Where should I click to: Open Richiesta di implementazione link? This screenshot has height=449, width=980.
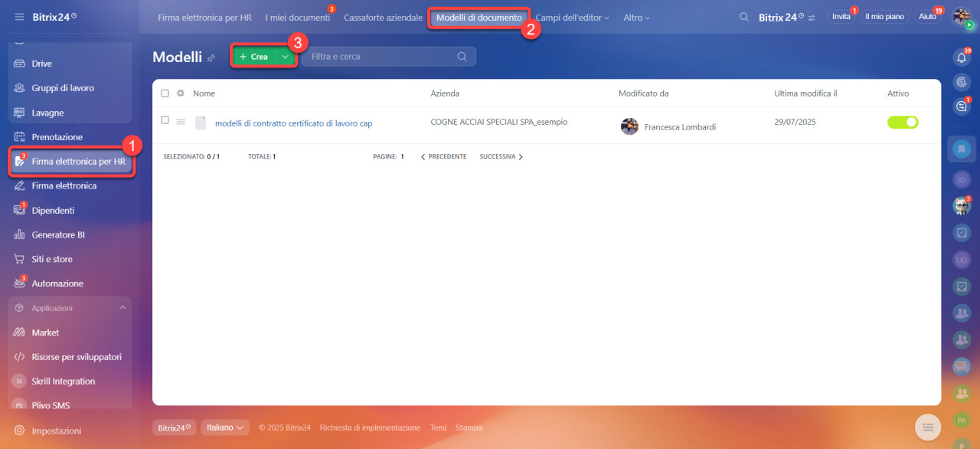click(x=370, y=428)
